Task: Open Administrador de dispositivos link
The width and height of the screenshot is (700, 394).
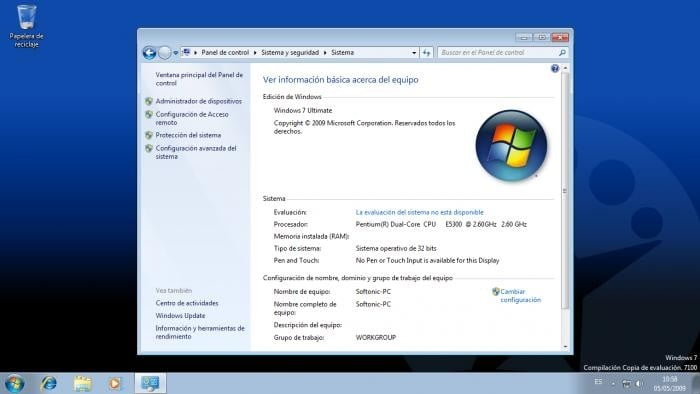Action: (x=199, y=101)
